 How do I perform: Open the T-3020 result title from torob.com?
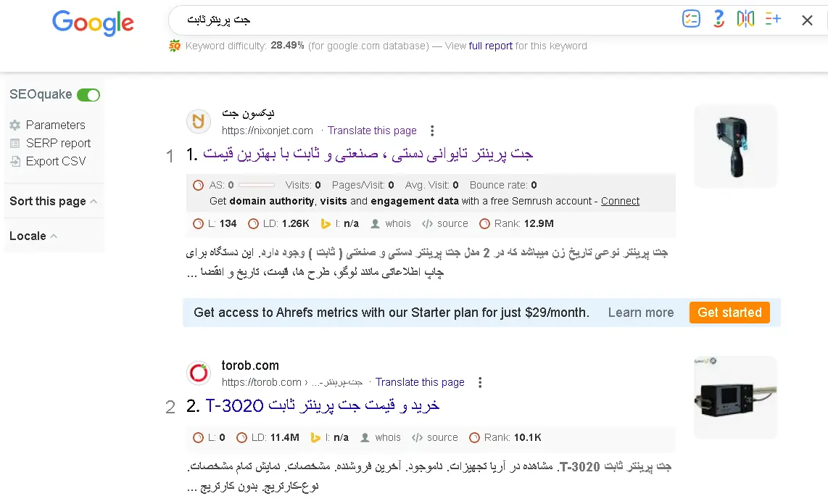(x=322, y=405)
